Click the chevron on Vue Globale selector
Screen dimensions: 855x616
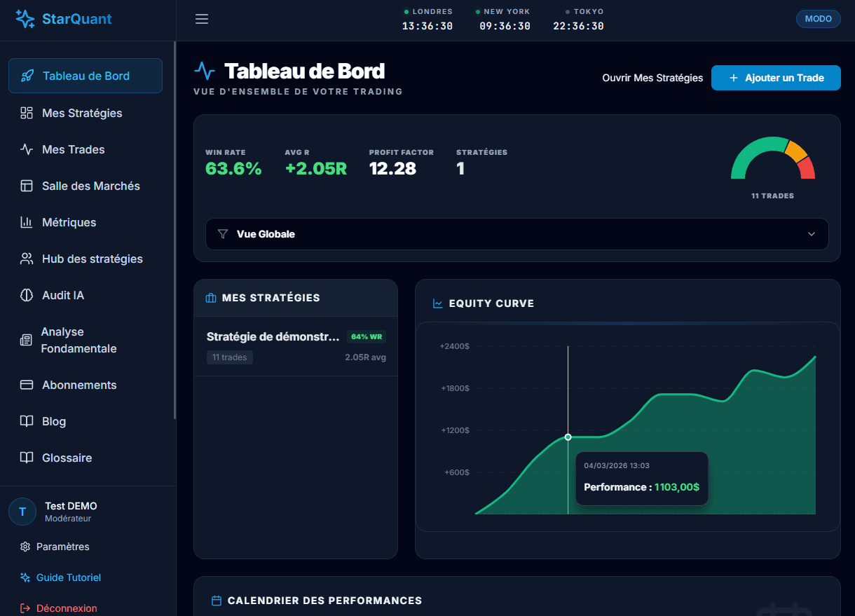tap(812, 234)
